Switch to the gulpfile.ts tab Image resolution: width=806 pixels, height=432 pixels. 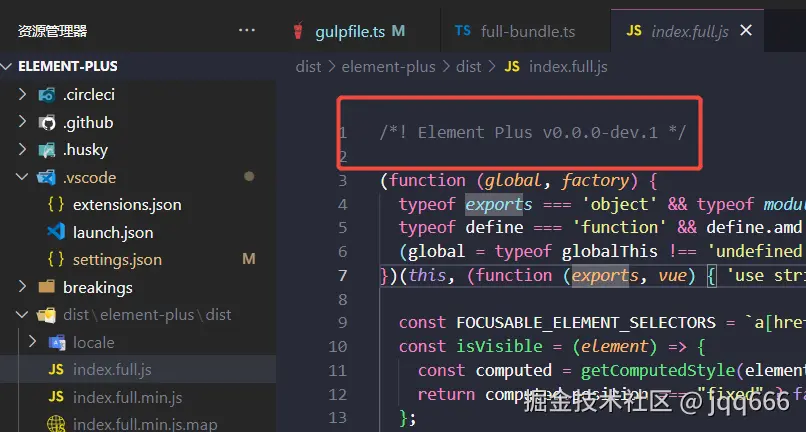[x=358, y=31]
